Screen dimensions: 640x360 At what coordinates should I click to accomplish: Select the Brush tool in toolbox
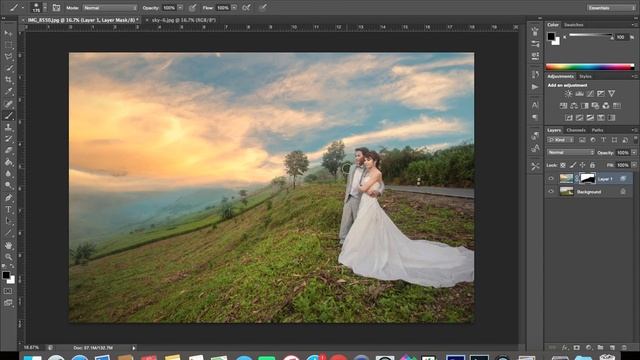click(x=8, y=116)
